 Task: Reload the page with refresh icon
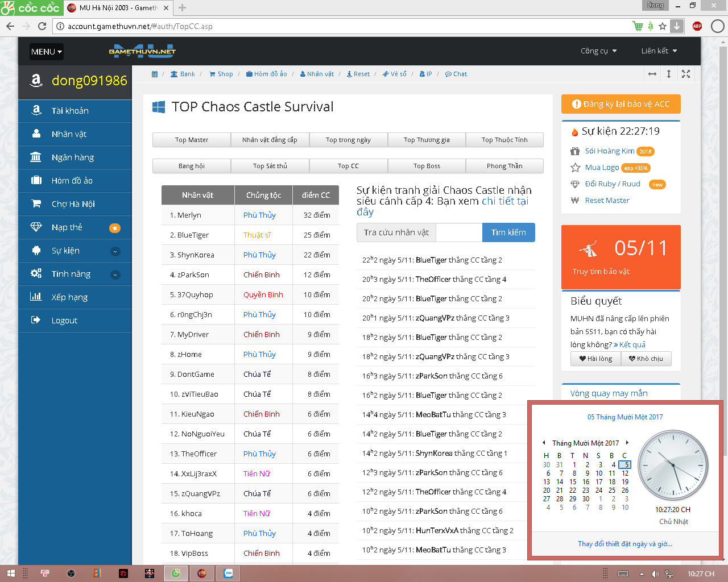point(42,26)
